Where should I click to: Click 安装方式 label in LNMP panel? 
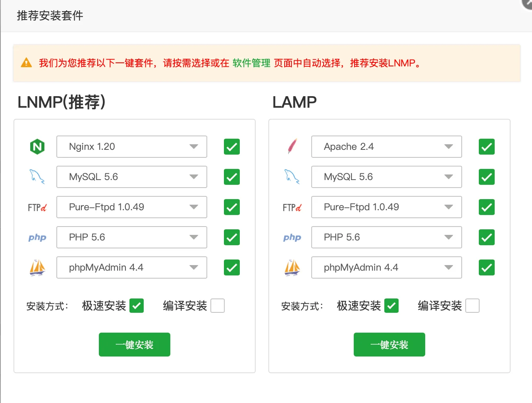click(47, 306)
